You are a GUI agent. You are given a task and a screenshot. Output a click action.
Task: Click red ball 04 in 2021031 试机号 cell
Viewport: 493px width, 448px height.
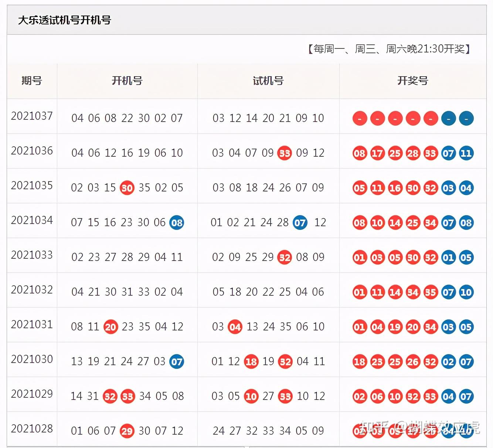235,327
